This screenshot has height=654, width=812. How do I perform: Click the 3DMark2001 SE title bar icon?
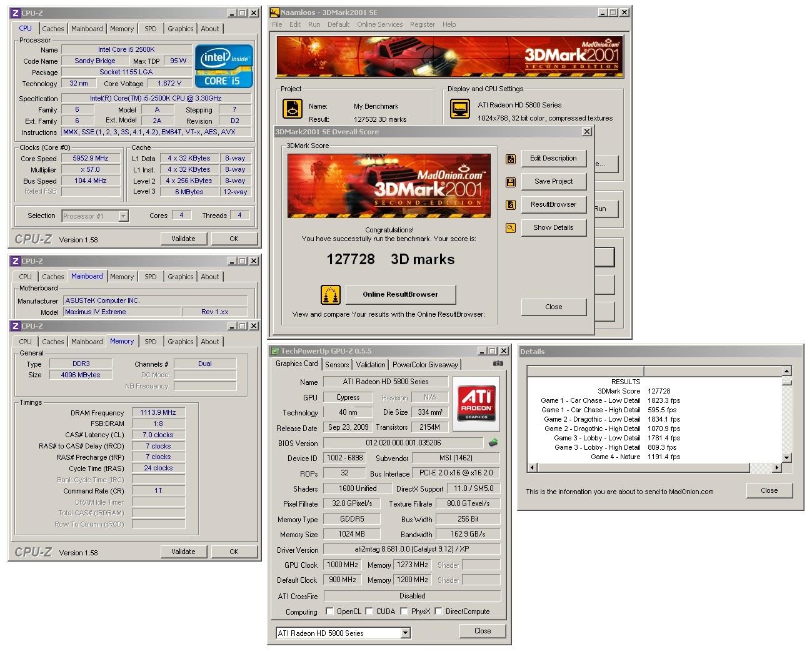274,12
